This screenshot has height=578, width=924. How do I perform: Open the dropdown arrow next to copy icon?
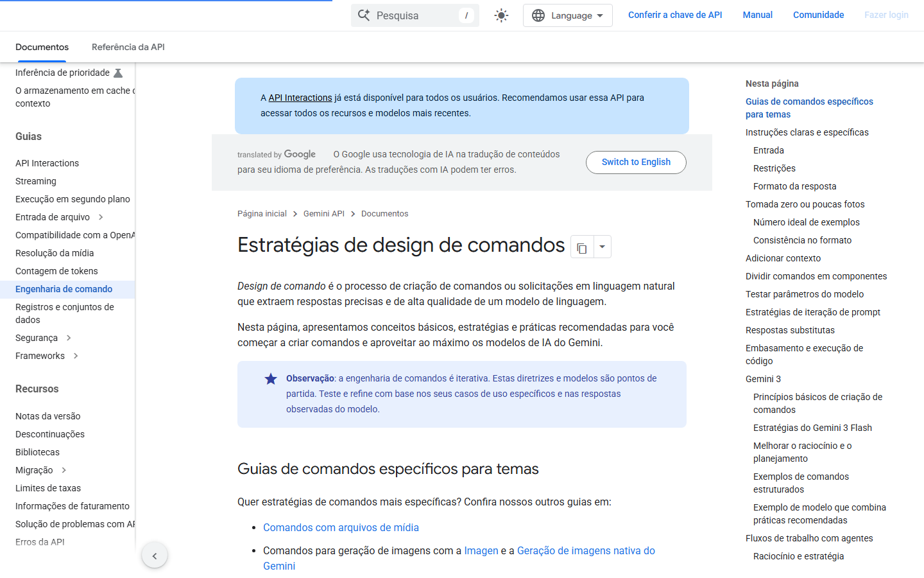tap(603, 247)
